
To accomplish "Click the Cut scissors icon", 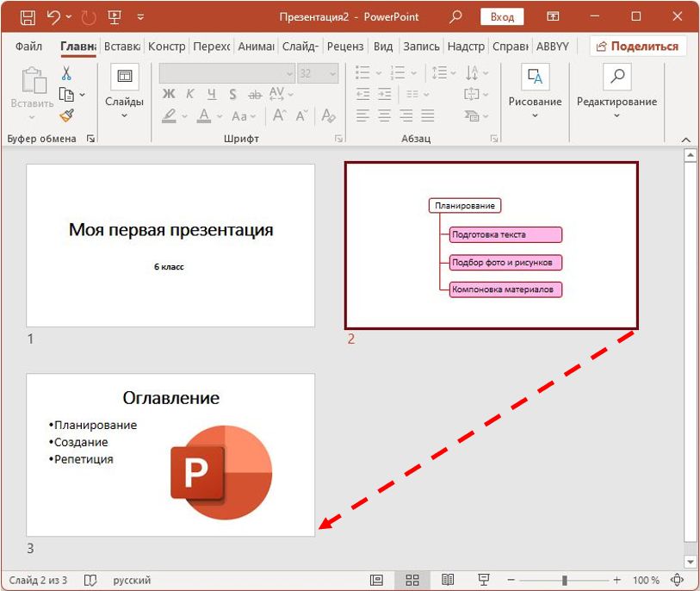I will click(x=66, y=74).
